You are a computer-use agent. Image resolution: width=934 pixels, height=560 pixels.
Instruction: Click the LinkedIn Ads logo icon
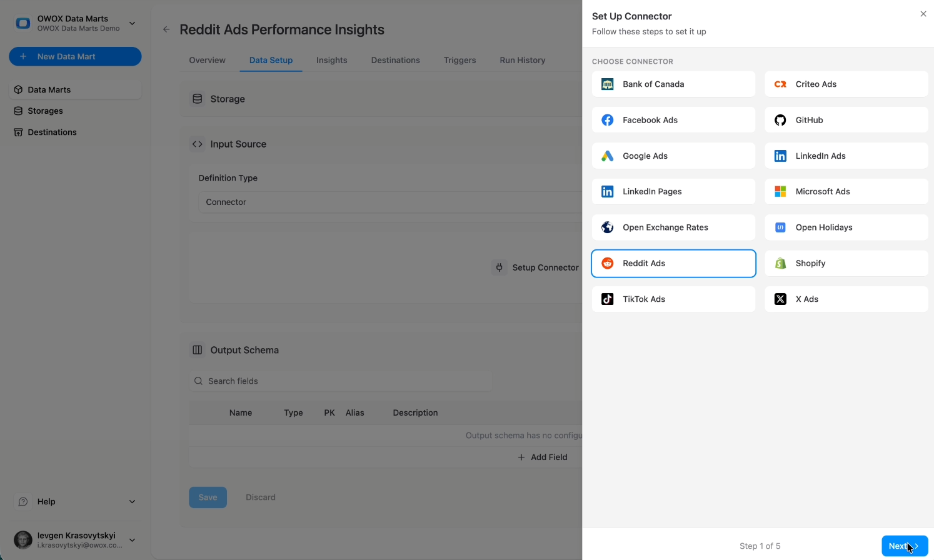(x=780, y=156)
